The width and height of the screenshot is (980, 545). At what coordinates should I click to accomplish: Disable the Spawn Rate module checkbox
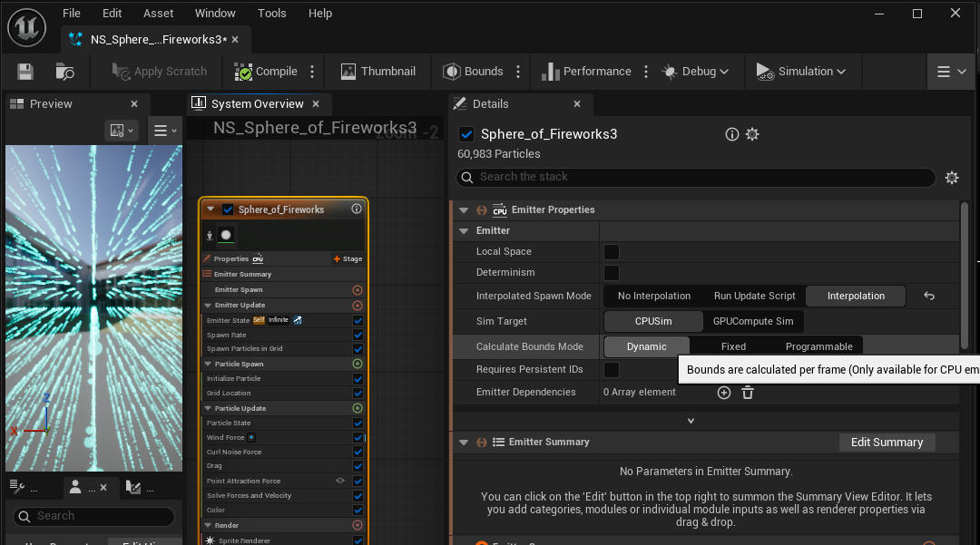tap(358, 336)
